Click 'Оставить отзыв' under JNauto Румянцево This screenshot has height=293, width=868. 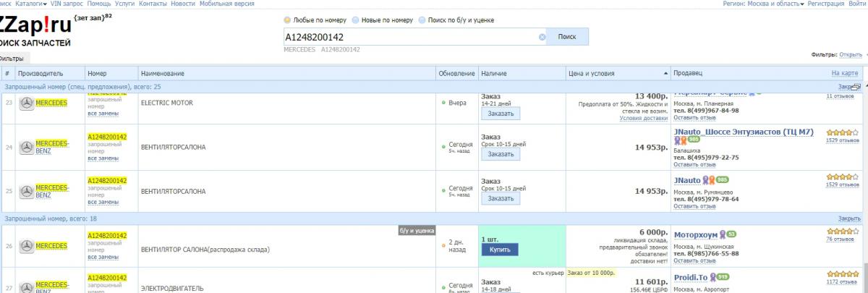(x=694, y=206)
